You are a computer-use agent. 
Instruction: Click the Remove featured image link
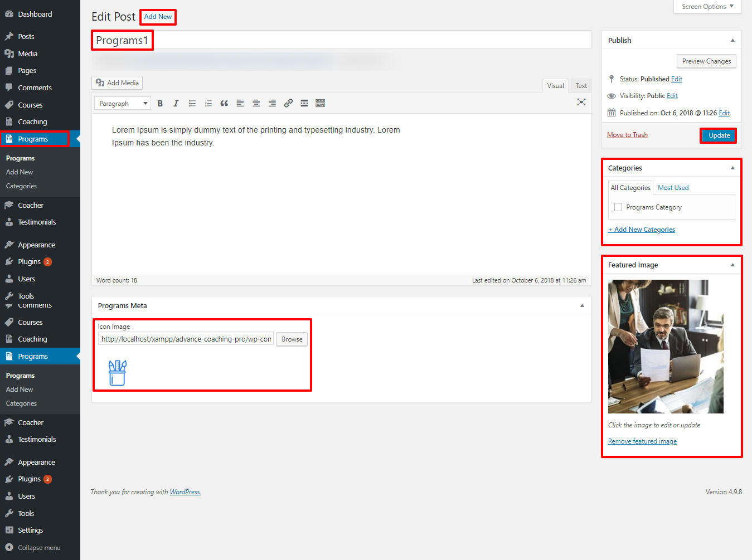click(x=642, y=441)
